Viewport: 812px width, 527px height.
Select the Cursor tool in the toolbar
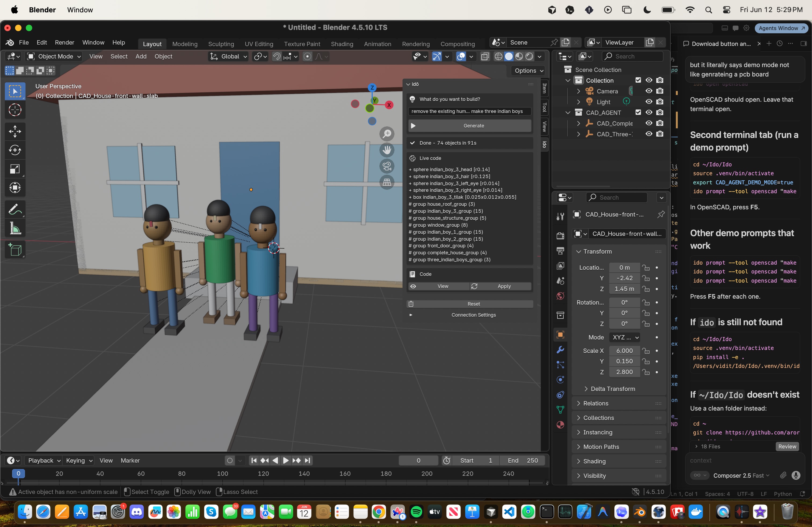[15, 110]
